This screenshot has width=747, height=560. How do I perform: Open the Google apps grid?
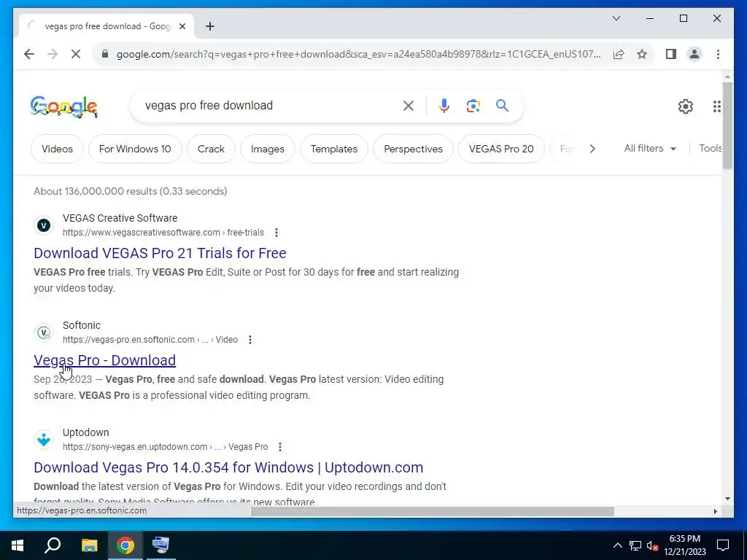coord(716,106)
